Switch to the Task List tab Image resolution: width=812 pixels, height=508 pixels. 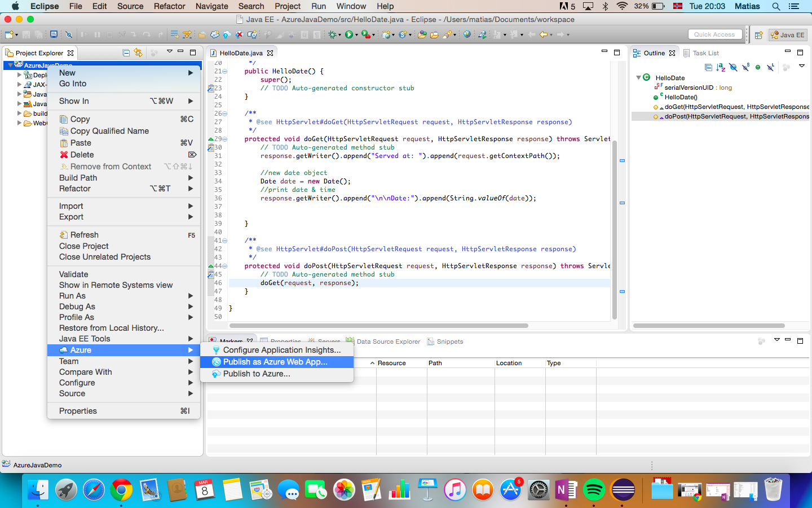701,53
